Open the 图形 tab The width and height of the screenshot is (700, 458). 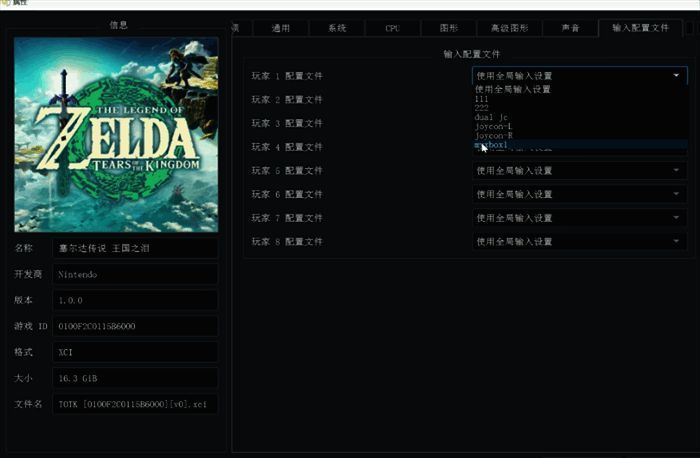coord(449,28)
